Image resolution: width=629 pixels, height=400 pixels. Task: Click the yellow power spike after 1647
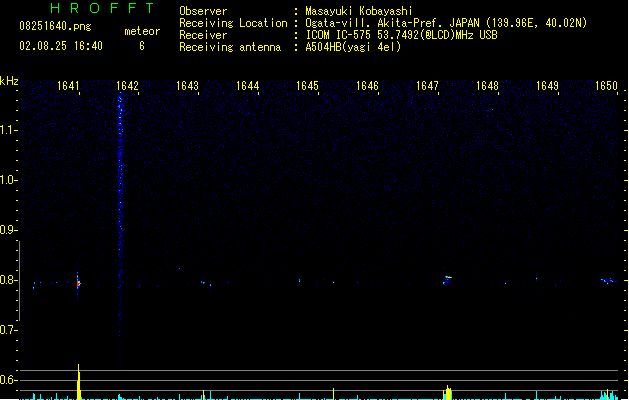448,392
